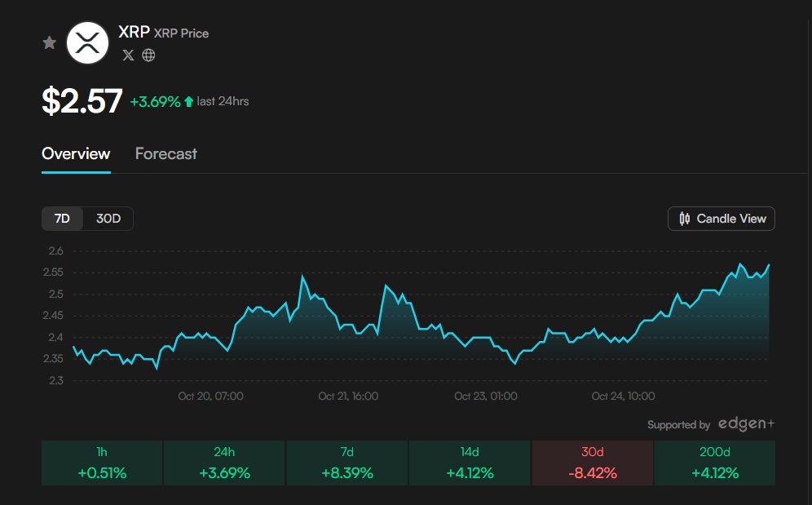Select the 14d +4.12% performance tile
This screenshot has height=505, width=812.
pyautogui.click(x=470, y=463)
